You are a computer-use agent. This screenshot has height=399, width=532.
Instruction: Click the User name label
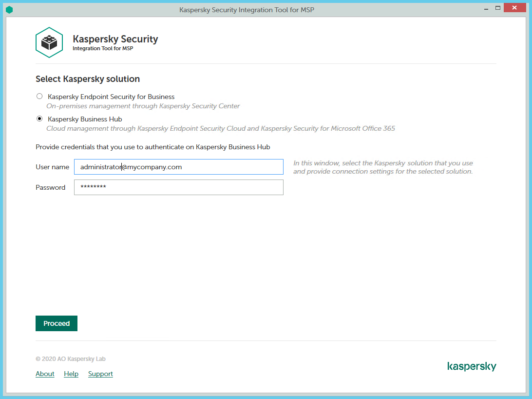[52, 167]
